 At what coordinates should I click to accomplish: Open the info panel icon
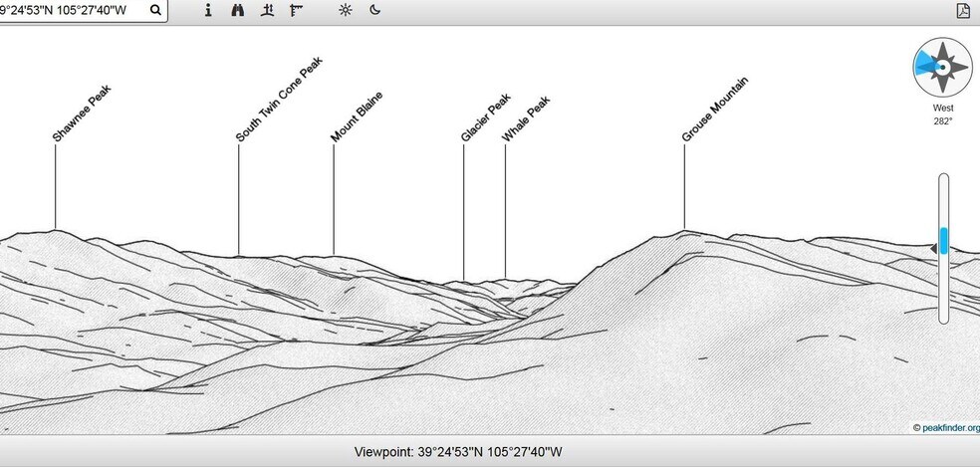tap(208, 10)
